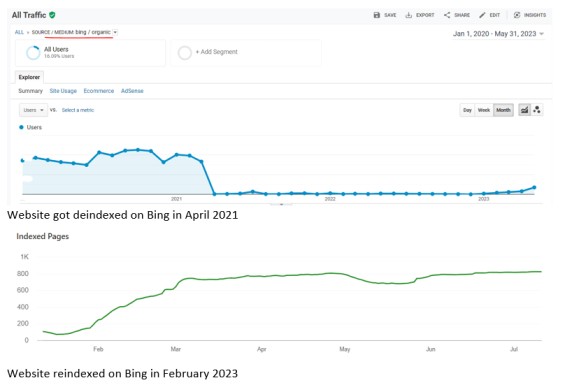Screen dimensions: 565x385
Task: Set chart granularity to Day
Action: pyautogui.click(x=467, y=110)
